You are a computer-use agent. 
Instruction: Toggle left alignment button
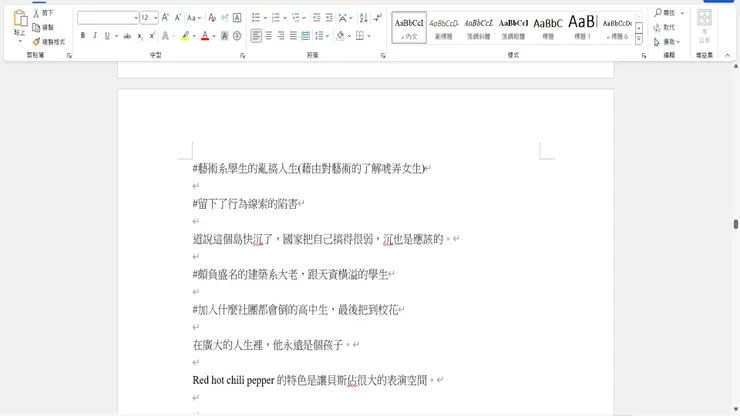coord(256,36)
